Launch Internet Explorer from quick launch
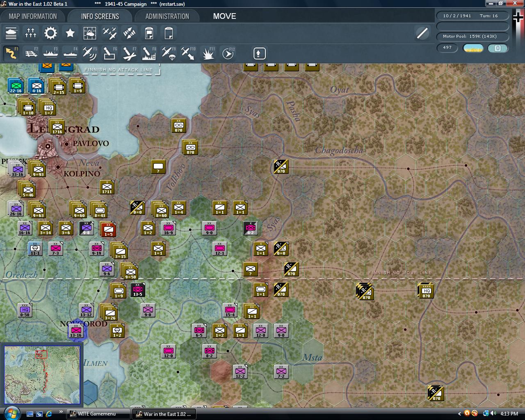This screenshot has height=420, width=525. pos(49,414)
